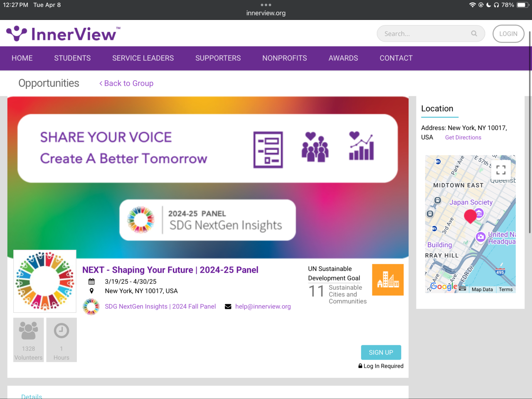The width and height of the screenshot is (532, 399).
Task: Open the SERVICE LEADERS menu item
Action: [143, 58]
